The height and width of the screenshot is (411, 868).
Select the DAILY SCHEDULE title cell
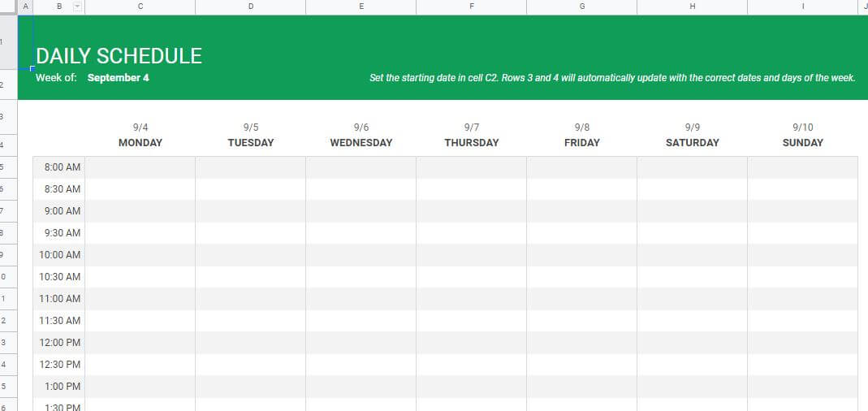119,56
